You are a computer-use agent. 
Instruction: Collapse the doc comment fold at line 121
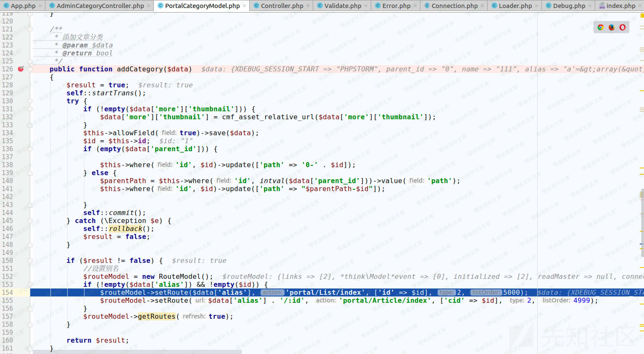(x=30, y=29)
